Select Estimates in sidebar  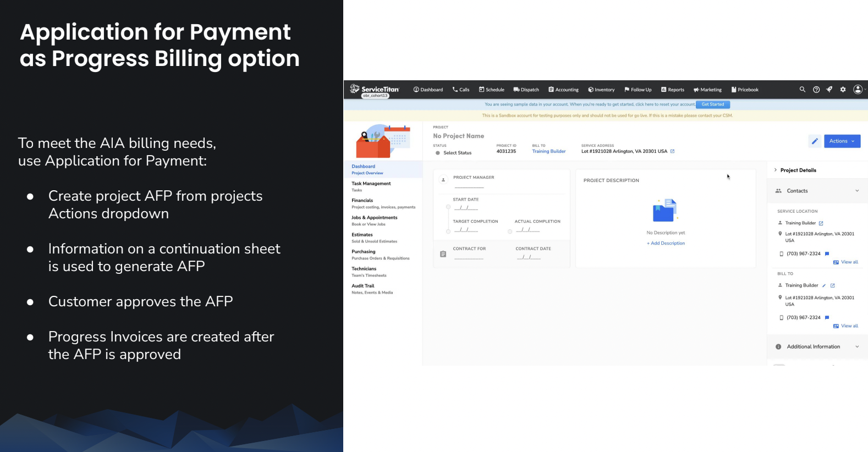click(x=383, y=238)
